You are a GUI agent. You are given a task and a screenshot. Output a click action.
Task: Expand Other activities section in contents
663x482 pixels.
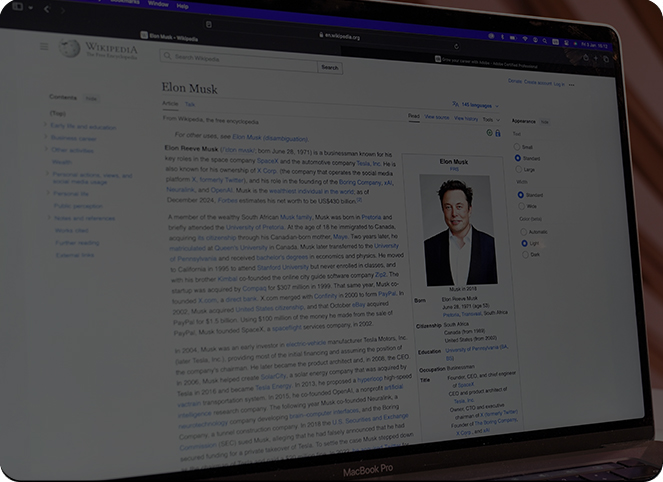click(x=47, y=149)
